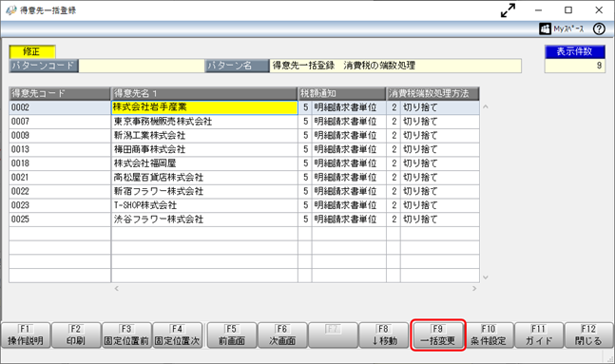Click 税額通知 column header
This screenshot has width=615, height=364.
click(x=342, y=93)
